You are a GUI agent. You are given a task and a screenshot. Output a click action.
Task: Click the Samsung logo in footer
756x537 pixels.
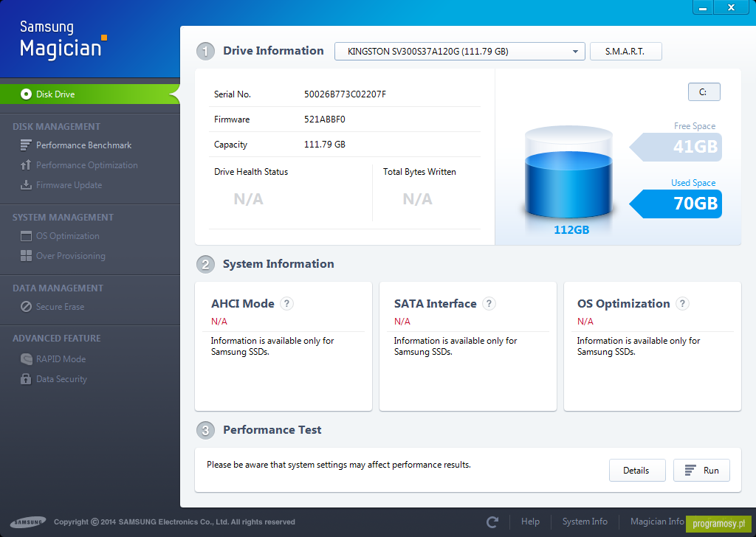pyautogui.click(x=28, y=522)
